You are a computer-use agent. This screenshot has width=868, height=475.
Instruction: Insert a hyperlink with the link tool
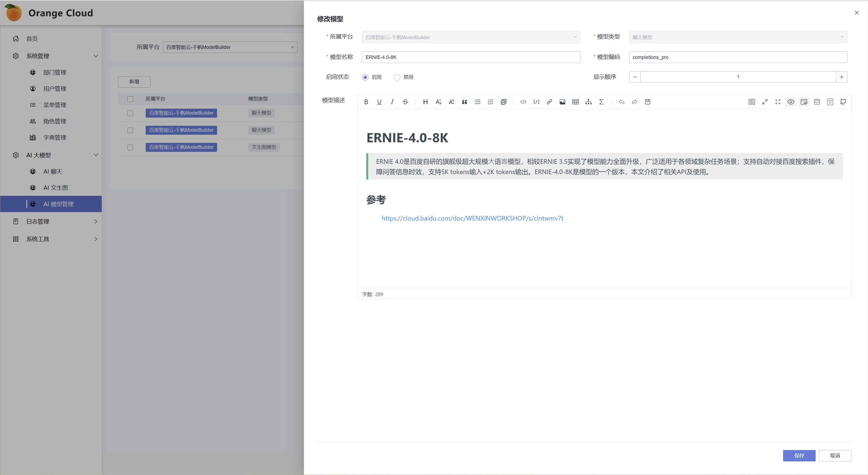(x=549, y=102)
